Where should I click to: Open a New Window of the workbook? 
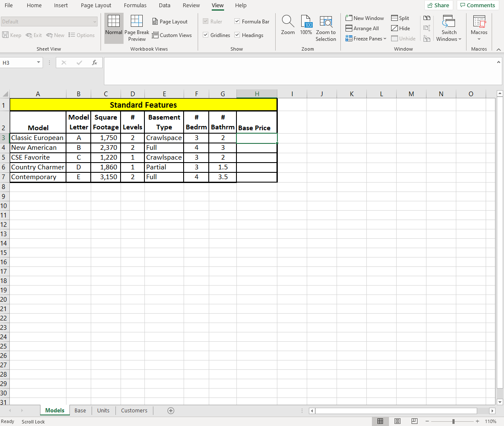pos(364,18)
